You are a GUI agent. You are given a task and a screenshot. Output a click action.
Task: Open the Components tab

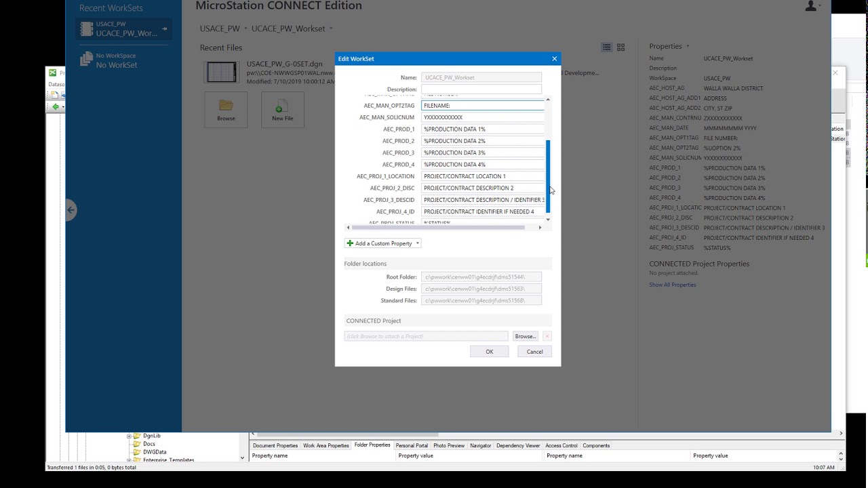click(596, 445)
